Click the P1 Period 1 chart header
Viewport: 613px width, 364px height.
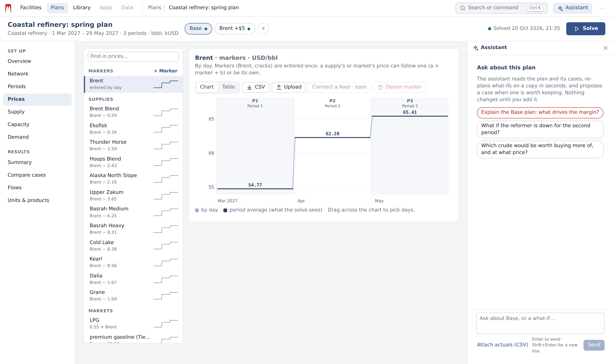click(x=255, y=103)
